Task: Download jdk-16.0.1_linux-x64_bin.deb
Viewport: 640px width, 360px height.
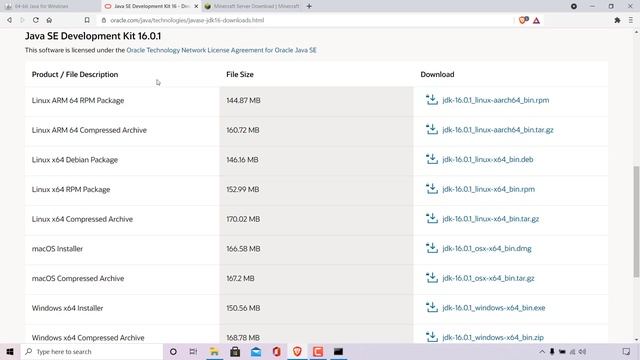Action: (x=488, y=160)
